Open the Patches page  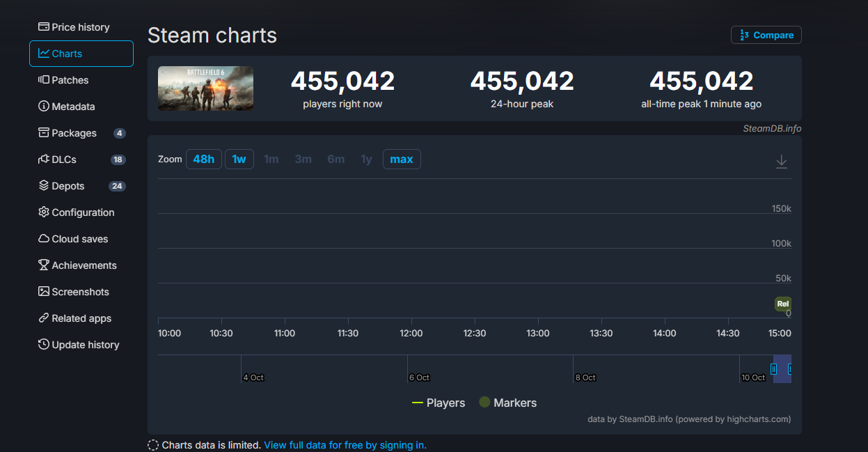click(x=70, y=80)
